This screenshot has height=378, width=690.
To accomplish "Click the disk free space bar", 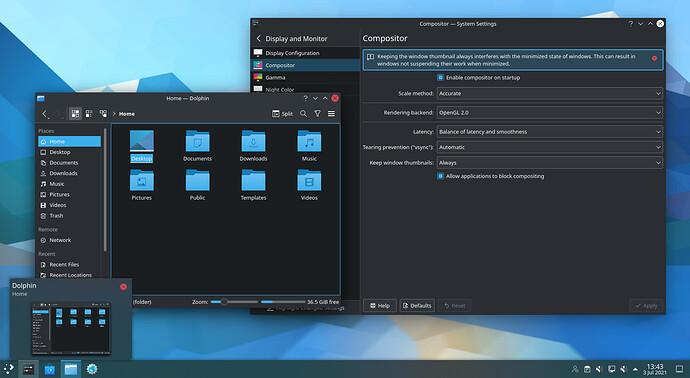I will point(283,302).
